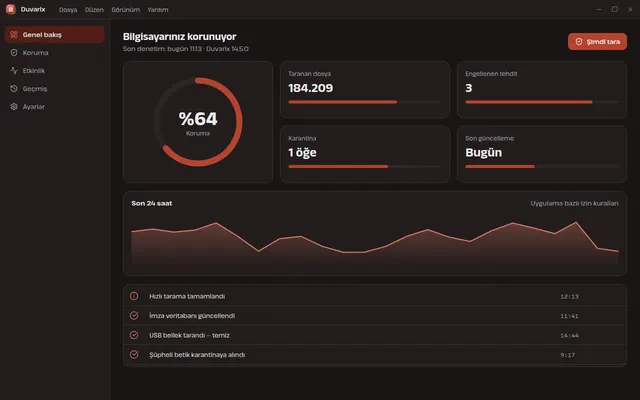Switch to the Etkinlik section
640x400 pixels.
tap(55, 71)
